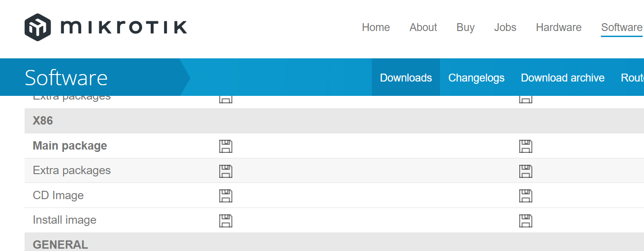
Task: Download X86 Extra packages, second column icon
Action: tap(526, 171)
